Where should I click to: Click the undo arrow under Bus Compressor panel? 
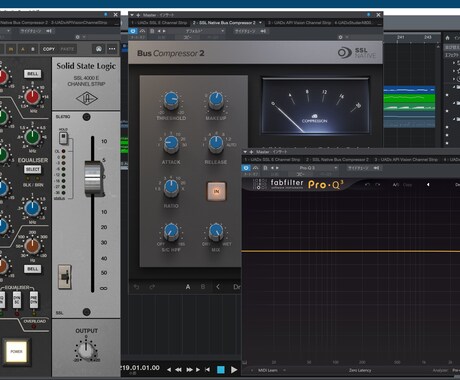136,287
